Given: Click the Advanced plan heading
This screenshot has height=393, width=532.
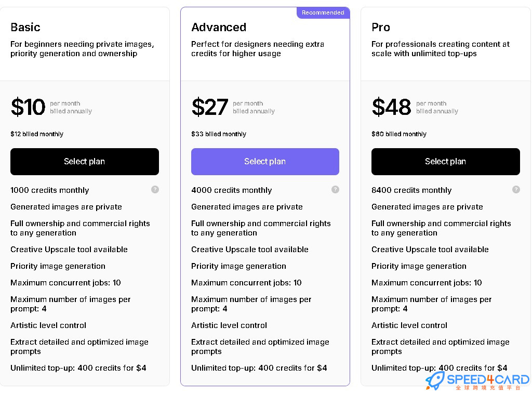Looking at the screenshot, I should click(x=219, y=27).
